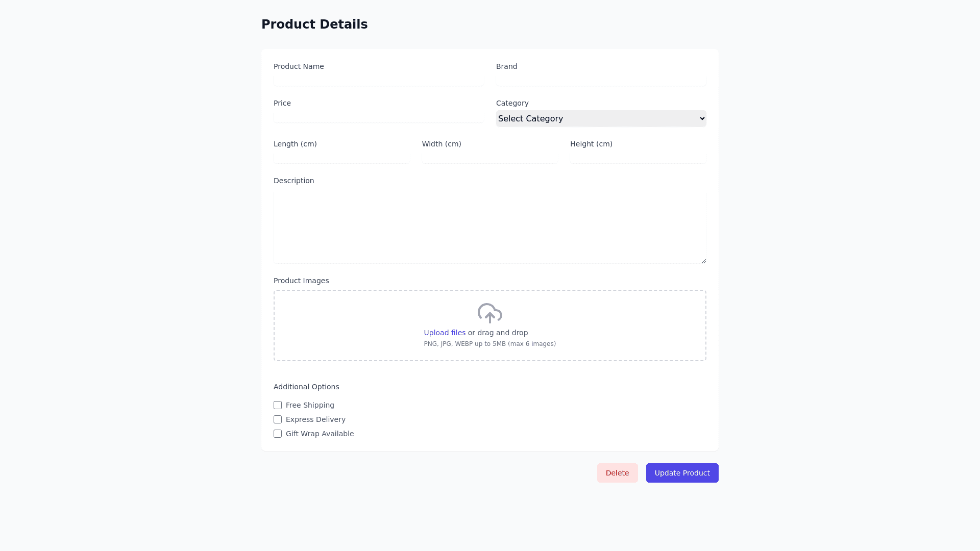Open the Select Category dropdown
Screen dimensions: 980x551
(x=601, y=118)
